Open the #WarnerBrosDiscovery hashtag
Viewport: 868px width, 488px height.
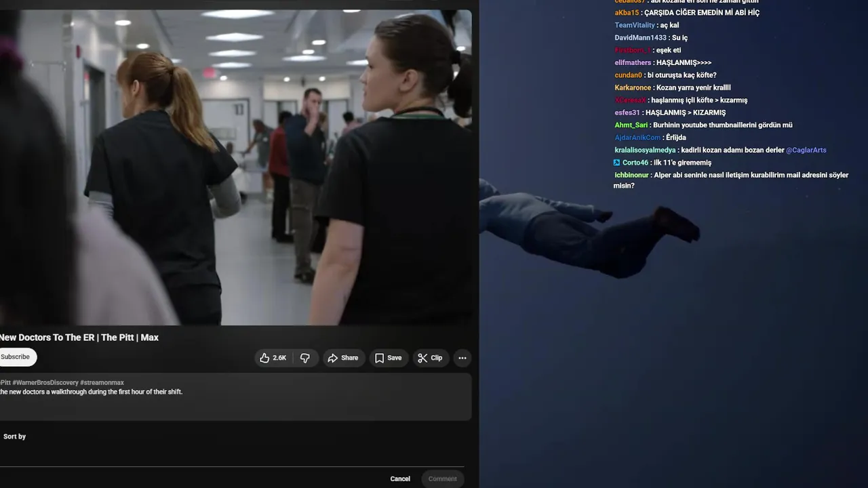click(45, 383)
